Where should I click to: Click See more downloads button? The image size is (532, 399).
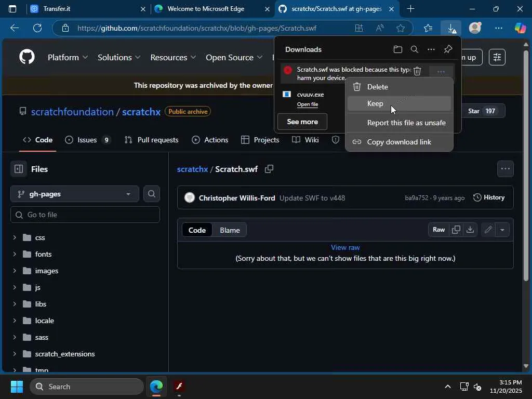click(x=302, y=122)
